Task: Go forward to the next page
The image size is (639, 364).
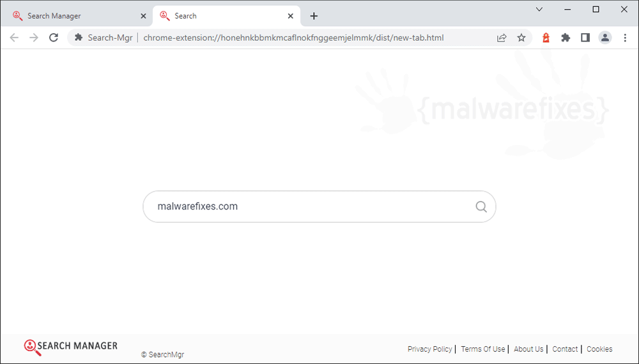Action: coord(34,38)
